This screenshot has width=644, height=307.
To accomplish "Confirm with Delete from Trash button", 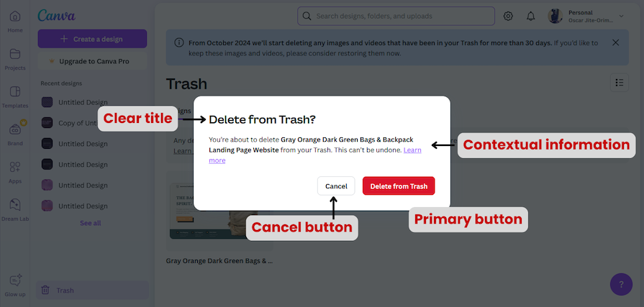I will [399, 186].
